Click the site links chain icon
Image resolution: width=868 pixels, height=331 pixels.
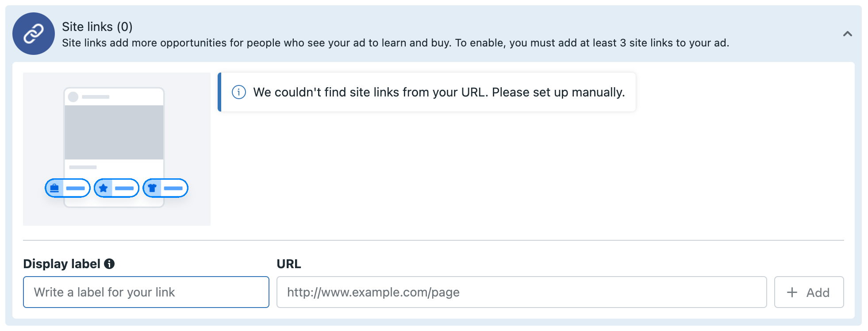click(34, 34)
